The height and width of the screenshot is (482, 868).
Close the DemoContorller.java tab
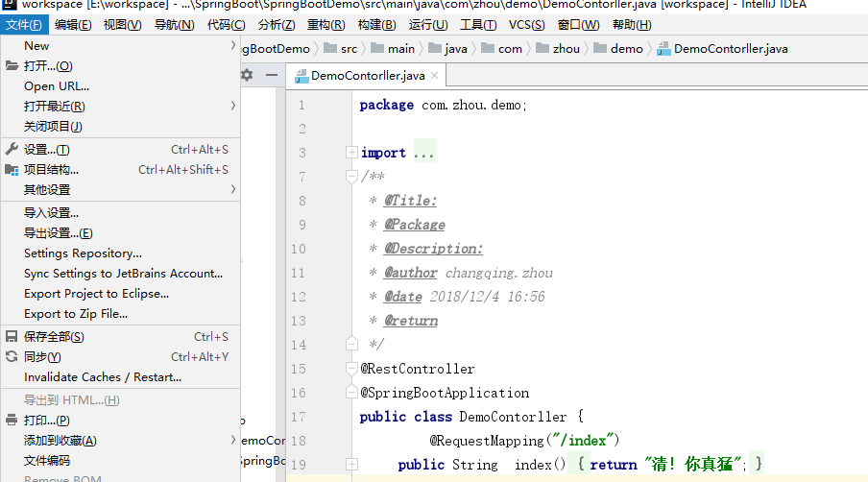tap(435, 75)
